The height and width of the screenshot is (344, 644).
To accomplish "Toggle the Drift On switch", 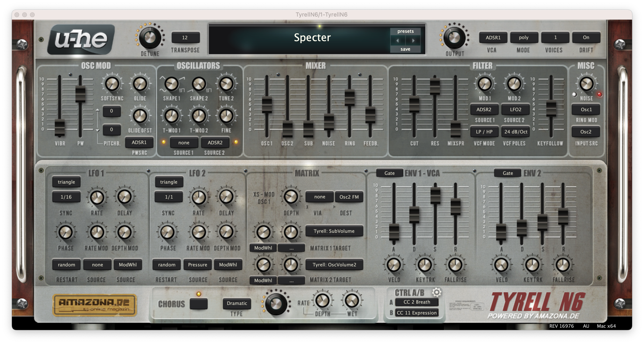I will click(586, 38).
